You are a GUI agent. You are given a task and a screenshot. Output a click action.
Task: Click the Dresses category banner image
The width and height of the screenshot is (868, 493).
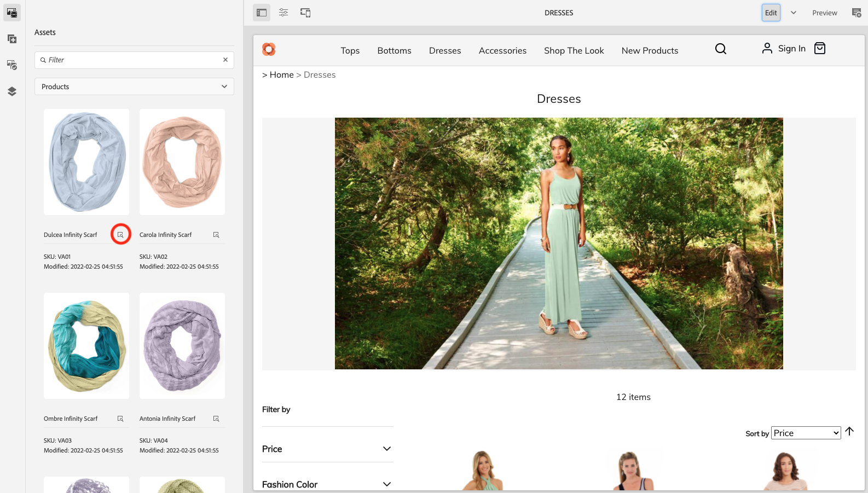pos(559,243)
